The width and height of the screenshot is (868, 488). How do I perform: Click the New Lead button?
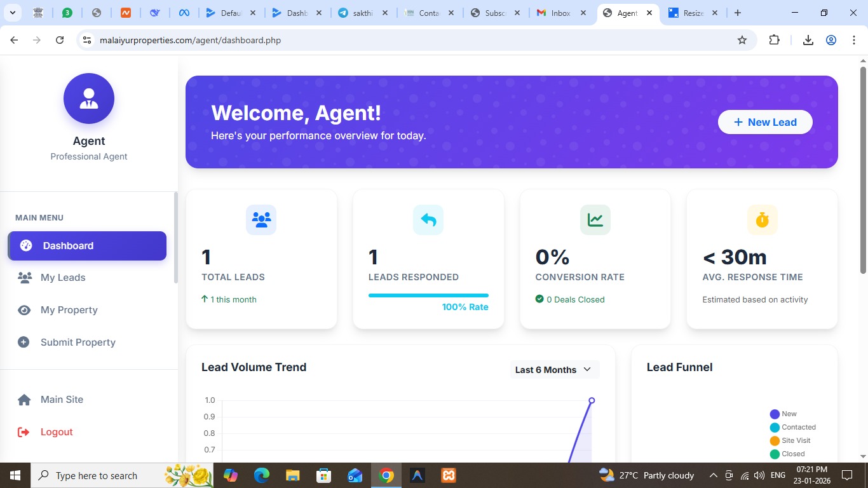pos(765,122)
